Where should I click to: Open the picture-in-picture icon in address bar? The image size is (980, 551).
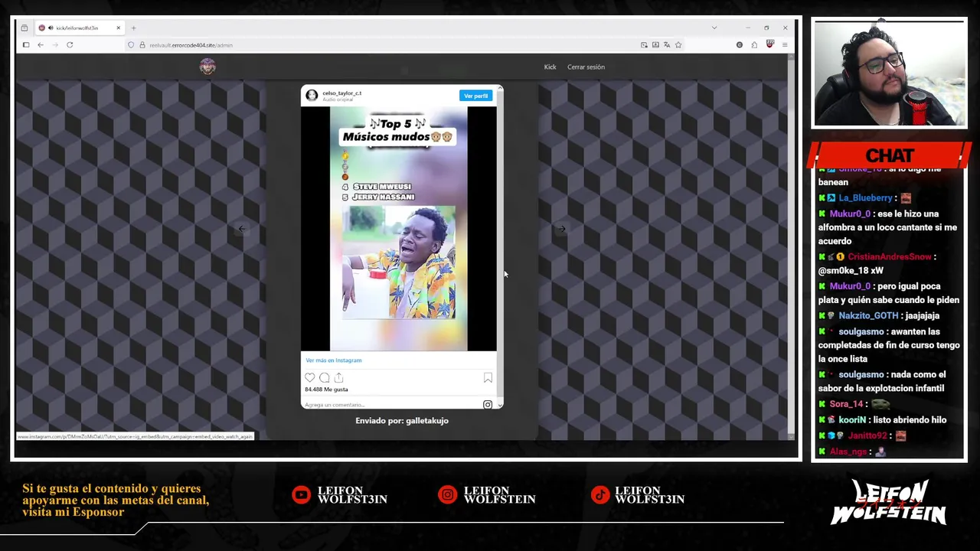point(644,45)
